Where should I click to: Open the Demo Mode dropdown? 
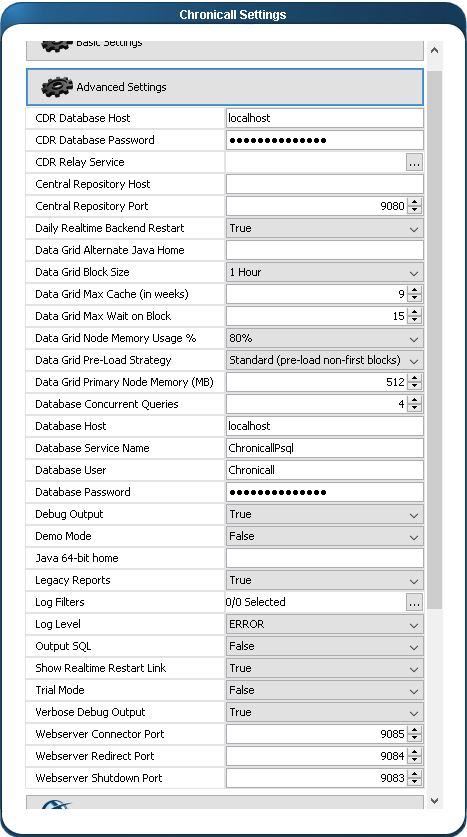pos(324,536)
